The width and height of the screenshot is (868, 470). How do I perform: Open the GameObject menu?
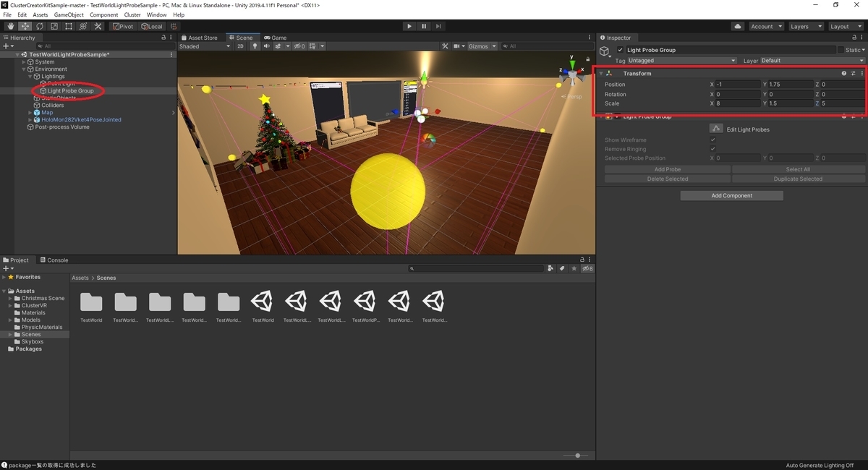[69, 14]
